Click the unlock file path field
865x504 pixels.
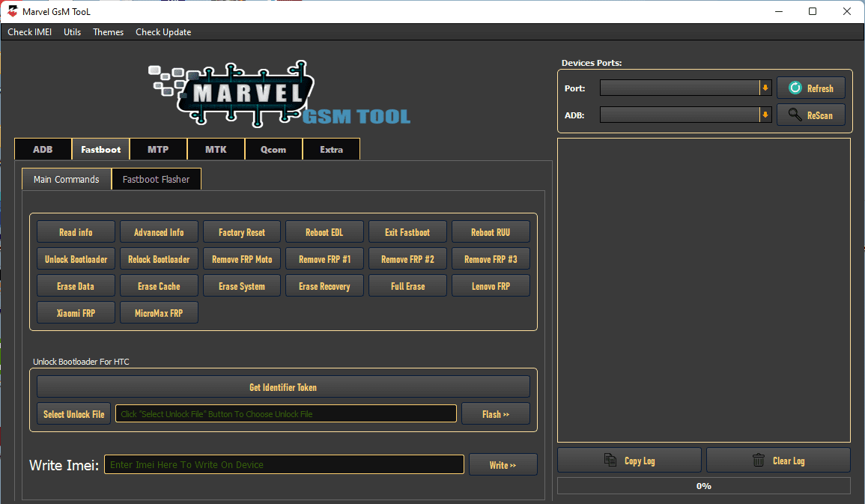click(x=286, y=414)
